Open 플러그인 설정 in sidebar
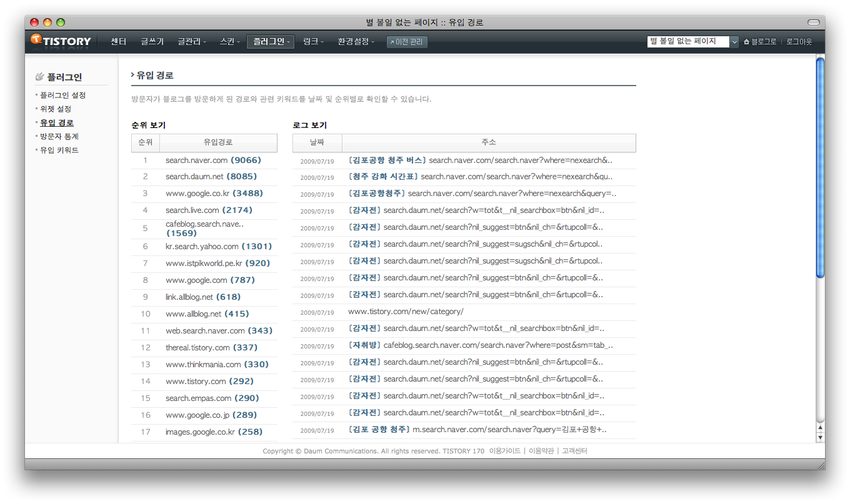 coord(62,96)
